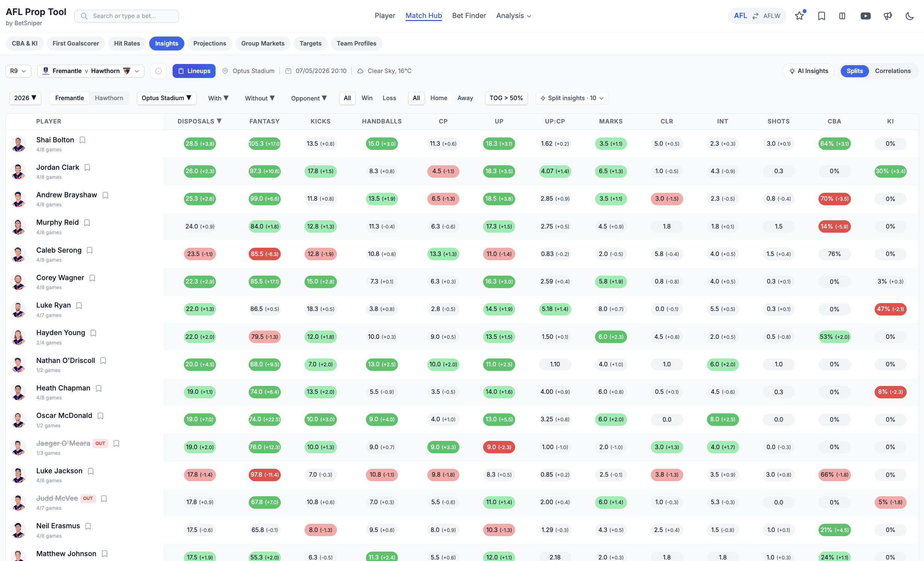The width and height of the screenshot is (924, 561).
Task: Bookmark Heath Chapman
Action: coord(99,388)
